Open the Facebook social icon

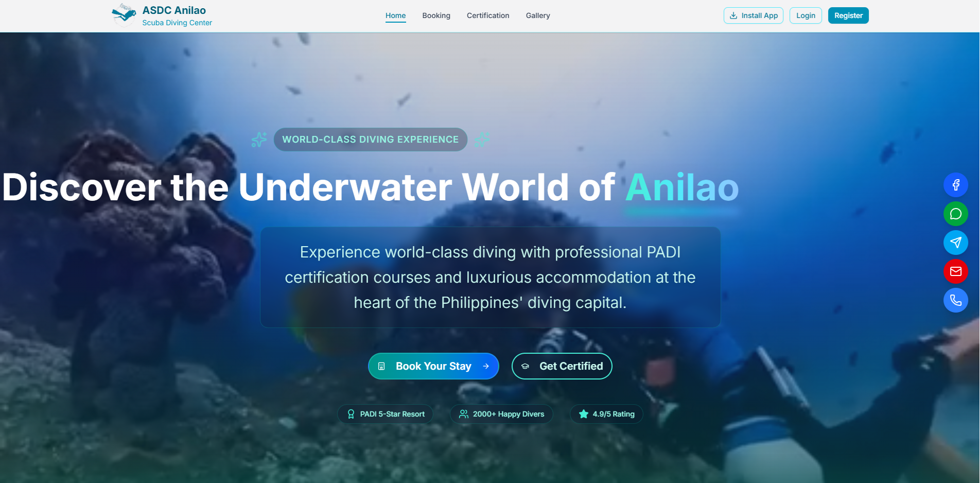tap(956, 185)
